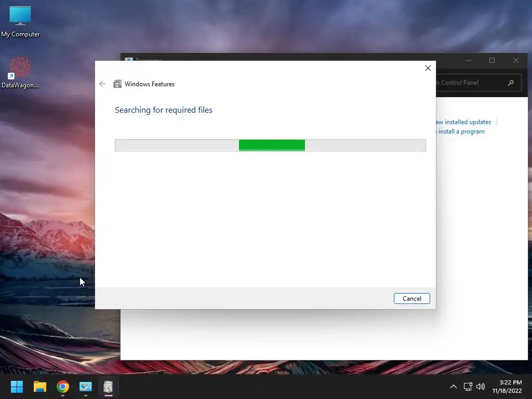532x399 pixels.
Task: Open the volume control tray icon
Action: coord(481,387)
